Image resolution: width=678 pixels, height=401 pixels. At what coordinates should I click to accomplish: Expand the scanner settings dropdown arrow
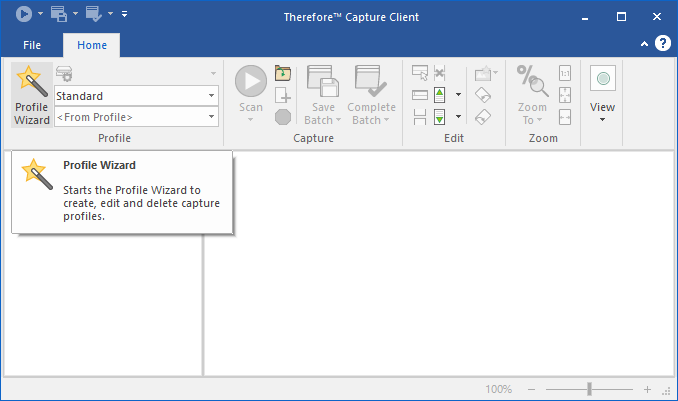[x=213, y=74]
